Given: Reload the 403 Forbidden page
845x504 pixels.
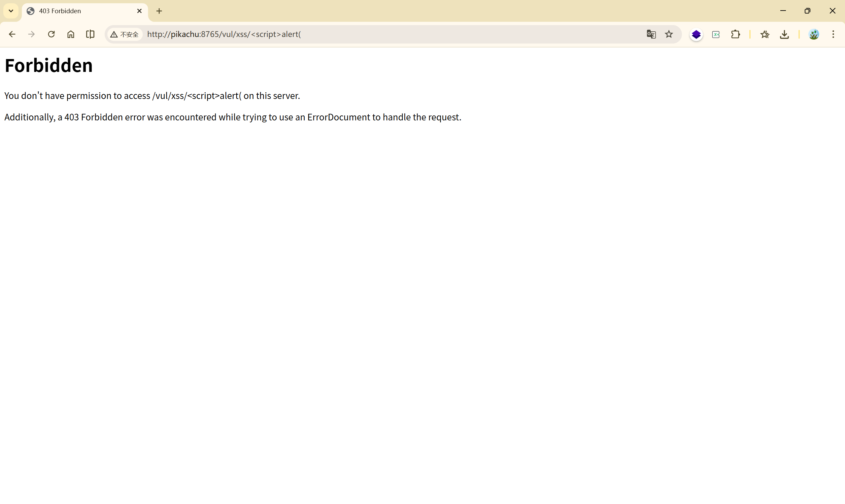Looking at the screenshot, I should coord(51,34).
